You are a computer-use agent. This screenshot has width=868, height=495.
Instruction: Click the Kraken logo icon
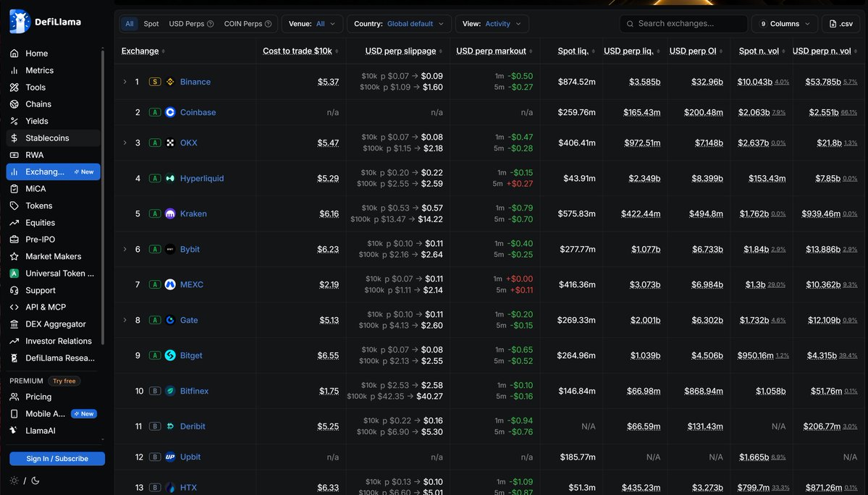coord(170,213)
